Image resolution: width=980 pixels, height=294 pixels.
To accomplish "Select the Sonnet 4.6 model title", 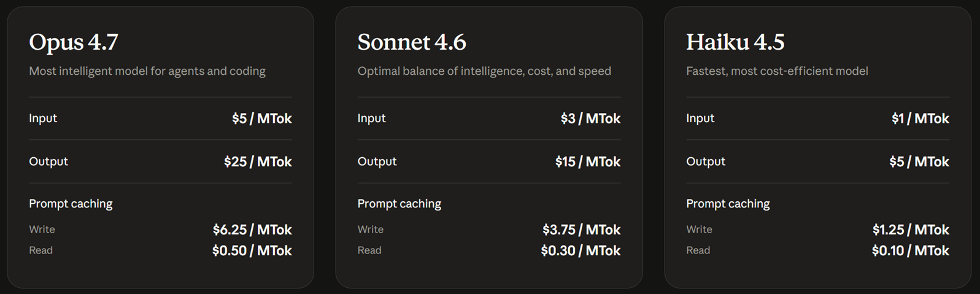I will pos(412,42).
